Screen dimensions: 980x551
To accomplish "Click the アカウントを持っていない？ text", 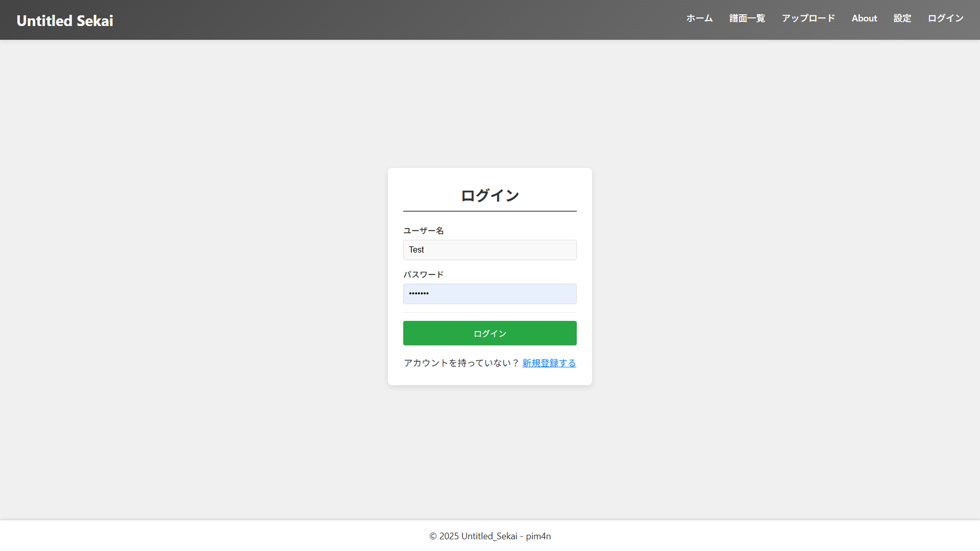I will (461, 363).
